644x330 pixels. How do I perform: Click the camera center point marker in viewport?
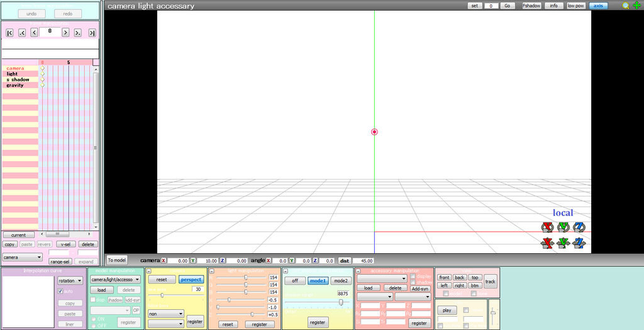(x=374, y=132)
